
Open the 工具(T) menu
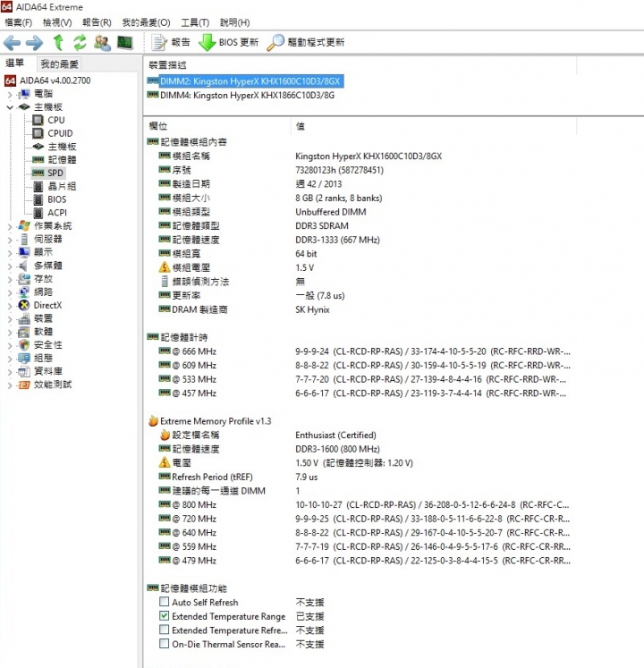pyautogui.click(x=195, y=22)
